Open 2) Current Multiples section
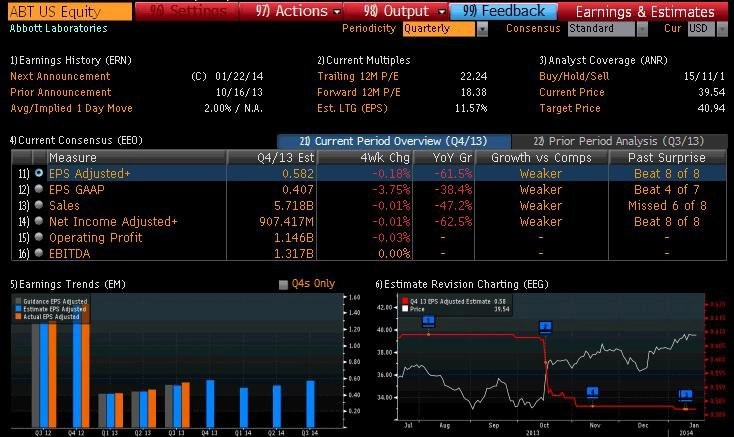The height and width of the screenshot is (437, 734). 364,60
